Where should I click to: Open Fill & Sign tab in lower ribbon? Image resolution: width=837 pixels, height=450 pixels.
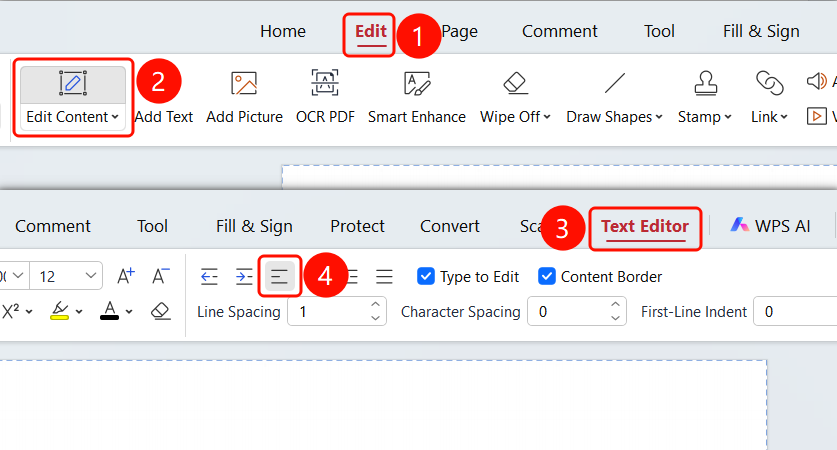[254, 226]
